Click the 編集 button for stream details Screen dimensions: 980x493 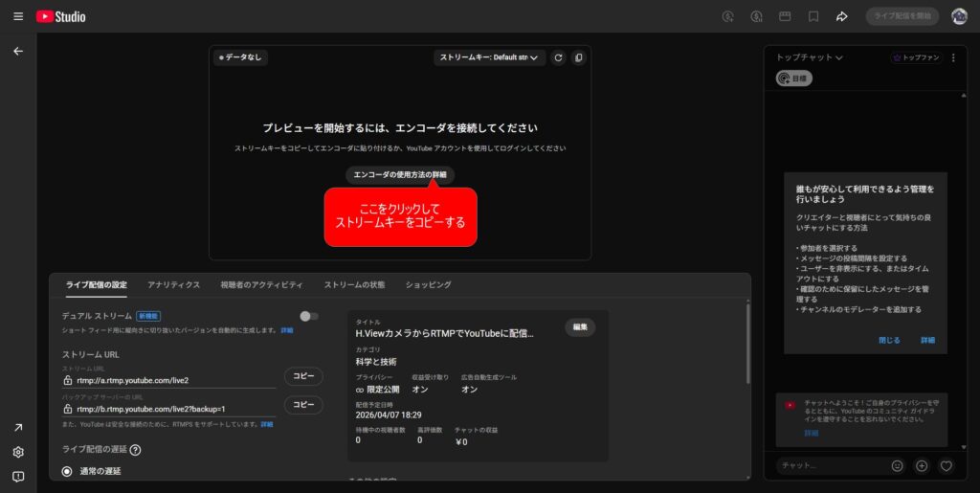click(x=580, y=327)
